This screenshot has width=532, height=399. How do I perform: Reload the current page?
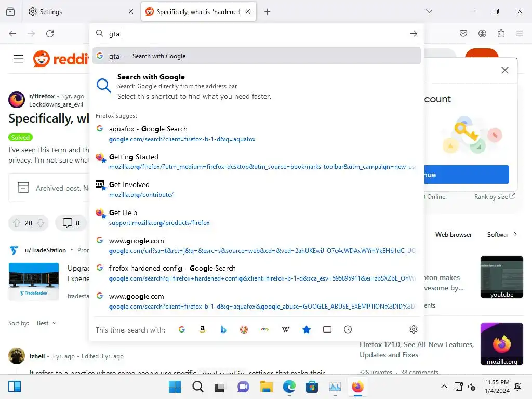tap(50, 34)
